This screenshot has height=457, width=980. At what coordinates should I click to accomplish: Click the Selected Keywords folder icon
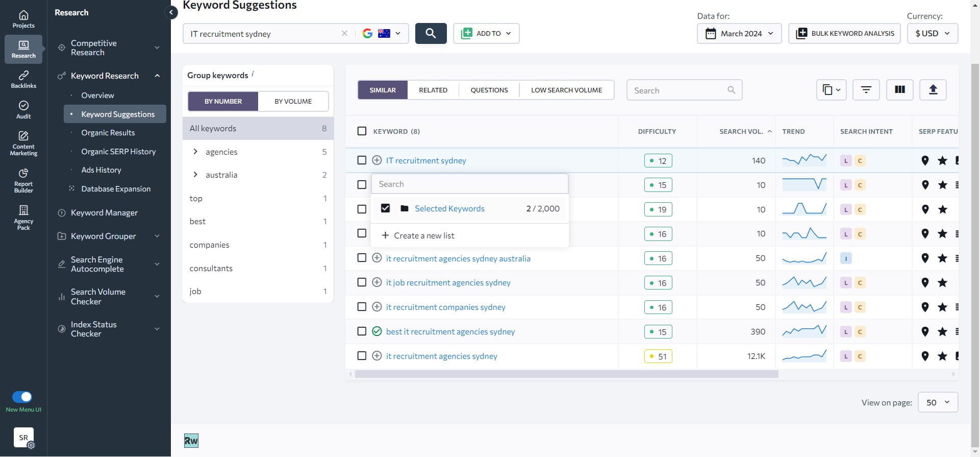coord(405,208)
